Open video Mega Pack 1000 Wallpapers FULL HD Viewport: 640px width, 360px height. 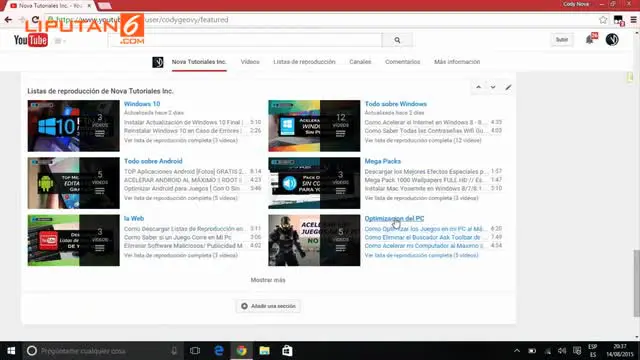[x=424, y=180]
